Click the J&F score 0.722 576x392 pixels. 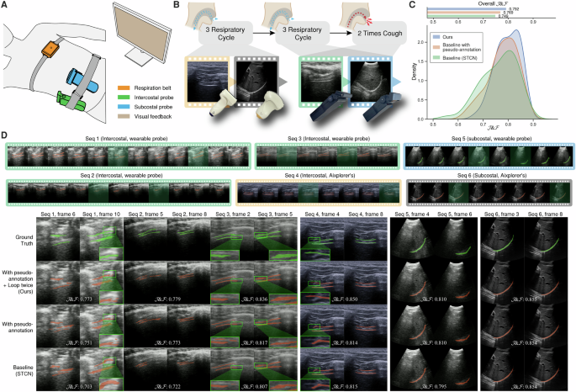tap(167, 386)
